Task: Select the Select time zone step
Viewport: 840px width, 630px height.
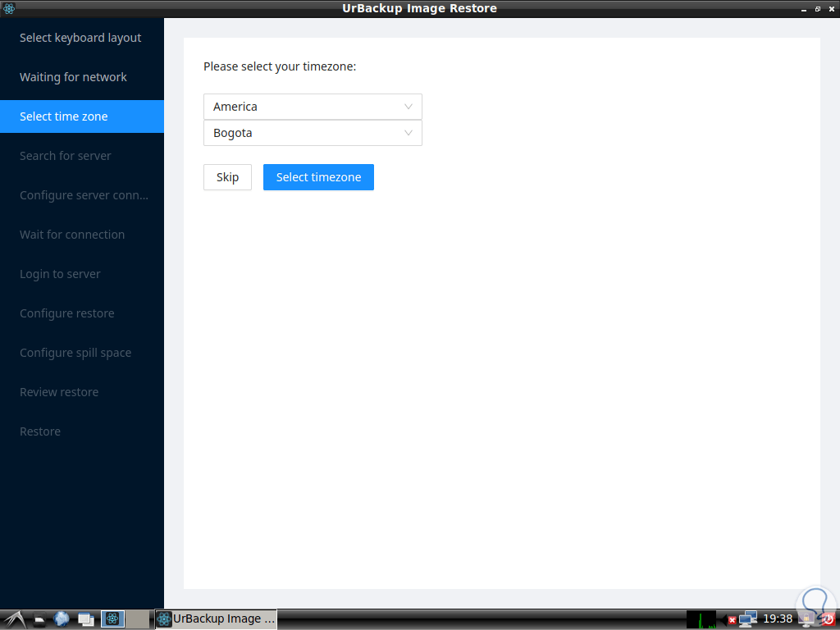Action: tap(82, 116)
